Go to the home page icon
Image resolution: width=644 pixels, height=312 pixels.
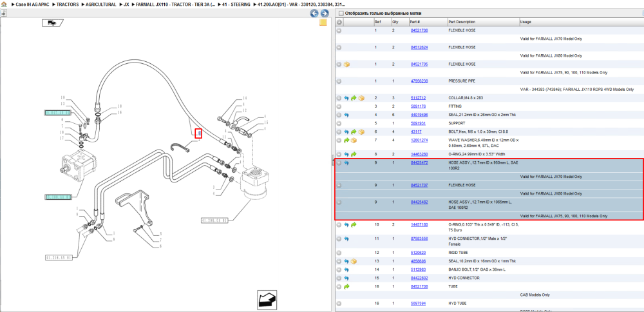click(x=4, y=5)
